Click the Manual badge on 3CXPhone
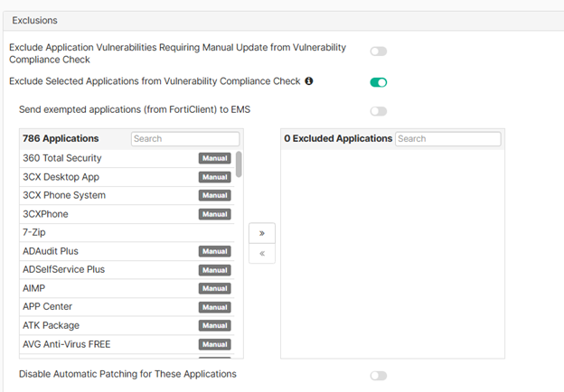This screenshot has width=564, height=392. pos(215,214)
